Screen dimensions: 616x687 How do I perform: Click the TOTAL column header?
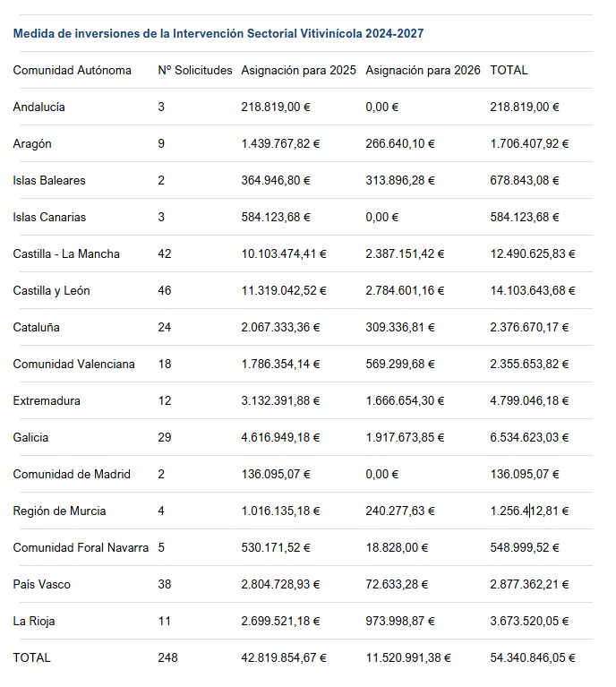(x=509, y=70)
